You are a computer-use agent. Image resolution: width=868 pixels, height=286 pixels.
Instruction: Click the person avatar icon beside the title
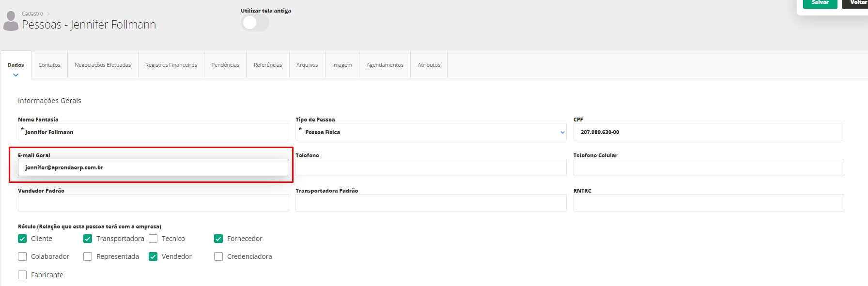pos(11,21)
